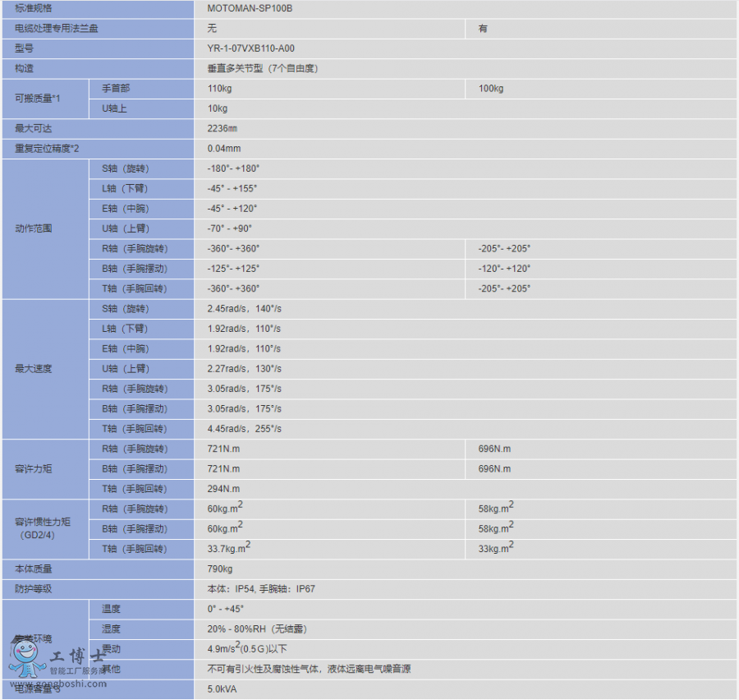Click the 5.0kVA power capacity value
739x700 pixels.
tap(222, 689)
